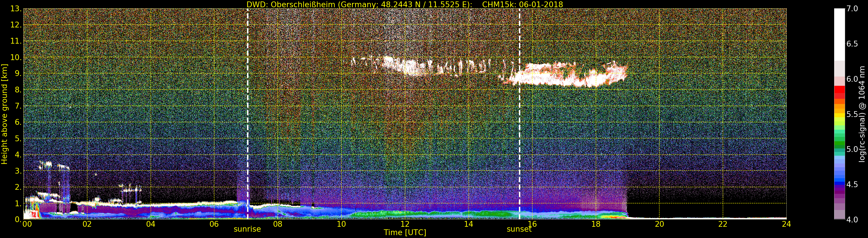Click the 7.0 colorbar tick label

click(x=852, y=9)
